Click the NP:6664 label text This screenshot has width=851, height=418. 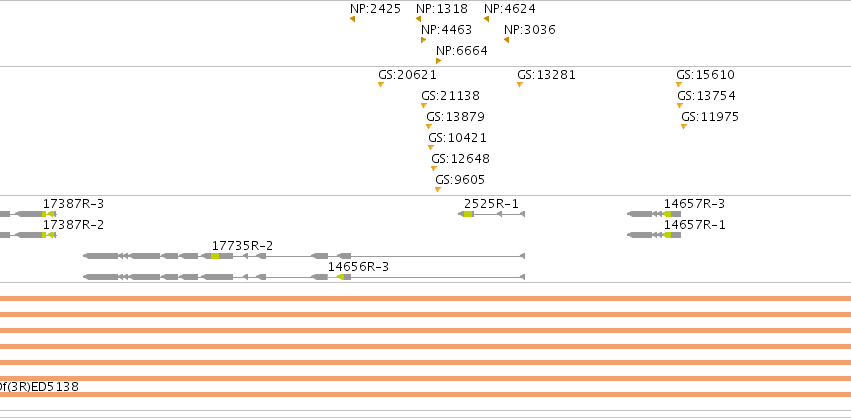click(x=462, y=51)
